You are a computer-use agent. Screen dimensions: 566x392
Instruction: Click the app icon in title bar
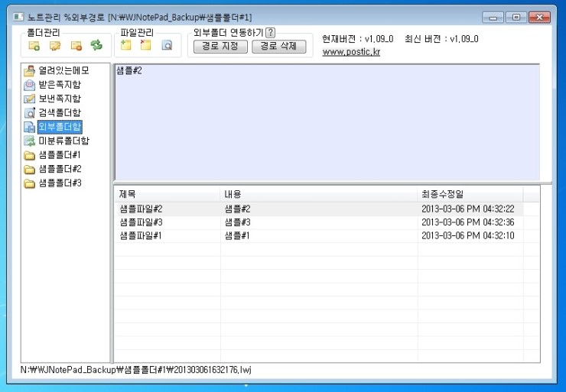point(18,17)
